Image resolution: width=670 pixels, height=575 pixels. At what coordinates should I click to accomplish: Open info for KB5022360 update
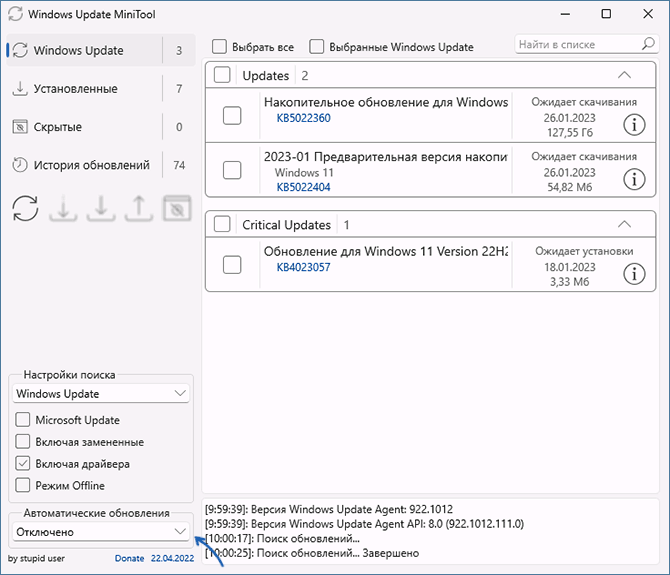click(634, 125)
